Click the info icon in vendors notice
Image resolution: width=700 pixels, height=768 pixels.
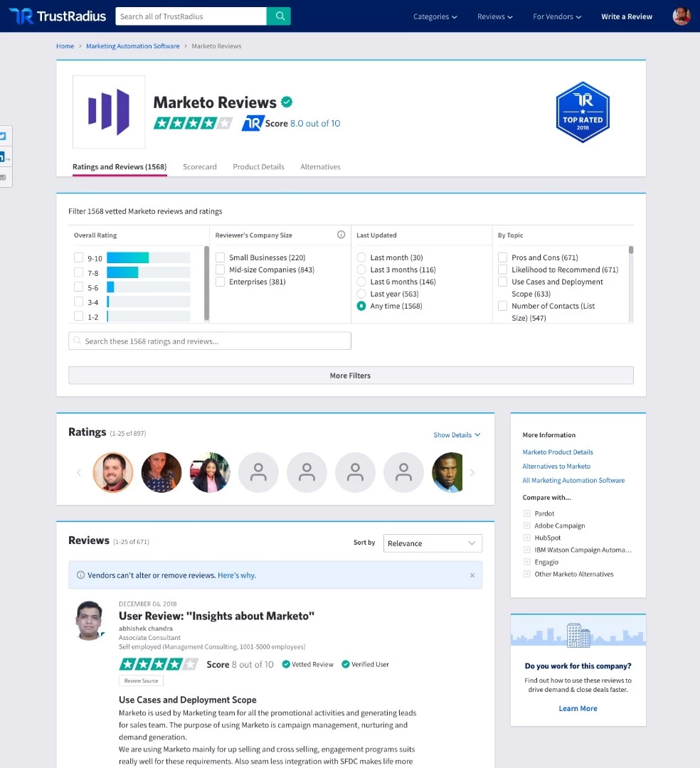pyautogui.click(x=80, y=575)
